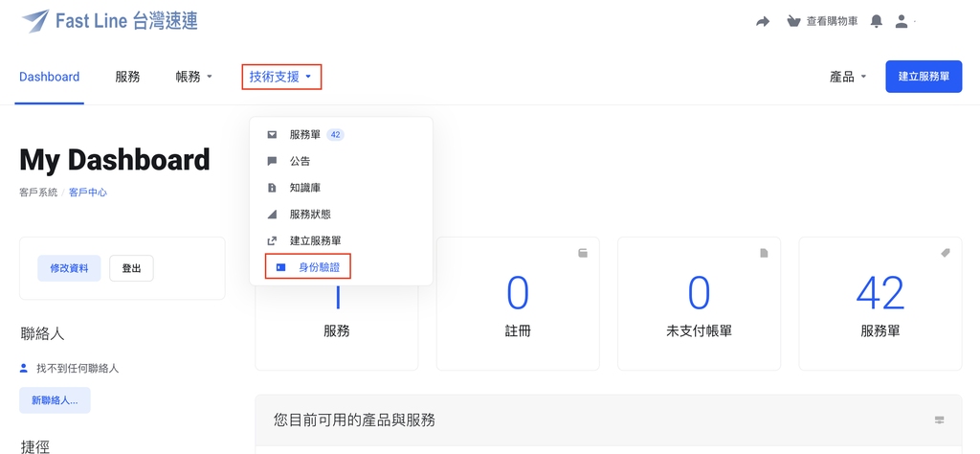Image resolution: width=980 pixels, height=454 pixels.
Task: Collapse the 技術支援 dropdown
Action: point(282,77)
